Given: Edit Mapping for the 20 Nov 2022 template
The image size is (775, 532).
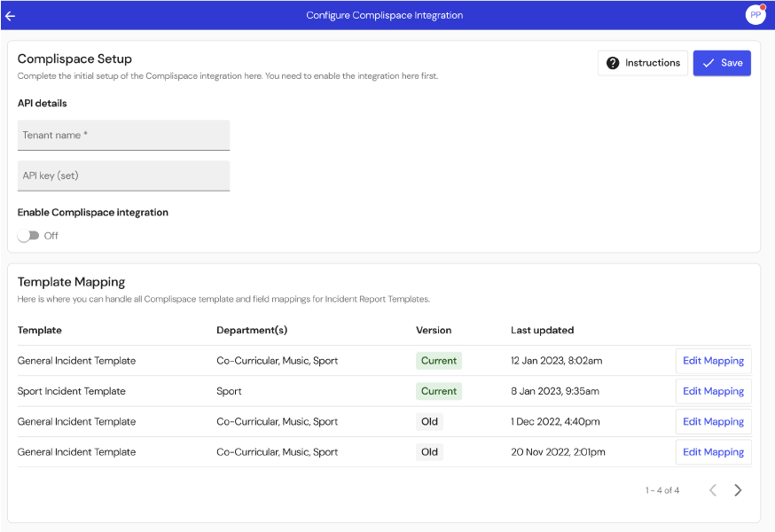Looking at the screenshot, I should (713, 451).
